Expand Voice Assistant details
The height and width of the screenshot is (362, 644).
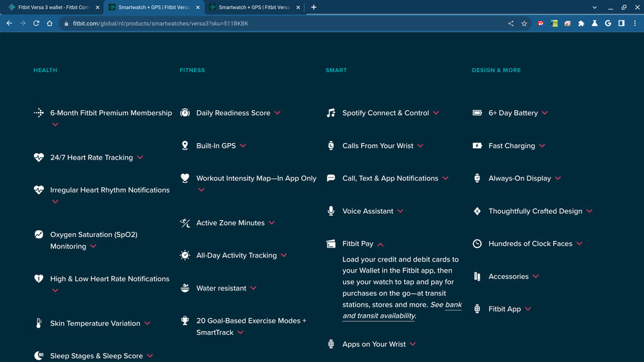coord(400,211)
